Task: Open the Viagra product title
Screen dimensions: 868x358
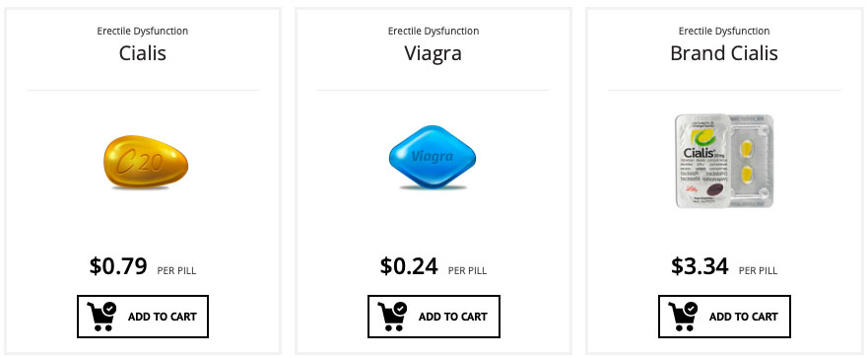Action: 433,53
